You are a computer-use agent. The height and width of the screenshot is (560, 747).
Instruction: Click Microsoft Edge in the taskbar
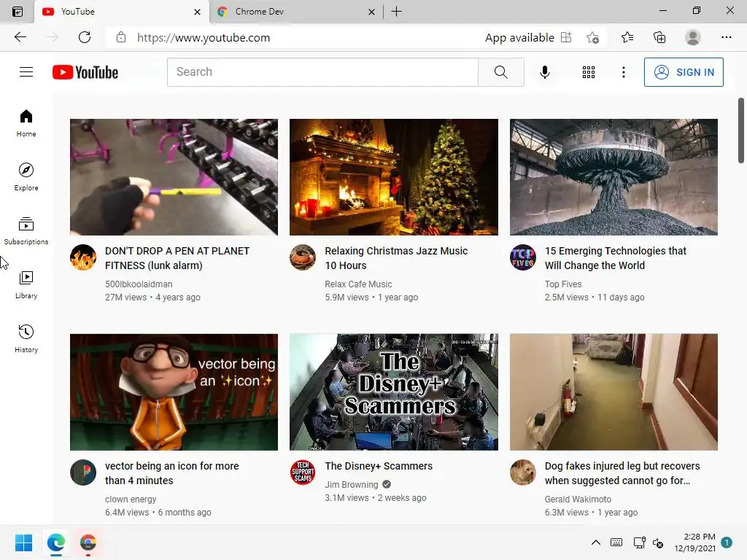coord(56,542)
